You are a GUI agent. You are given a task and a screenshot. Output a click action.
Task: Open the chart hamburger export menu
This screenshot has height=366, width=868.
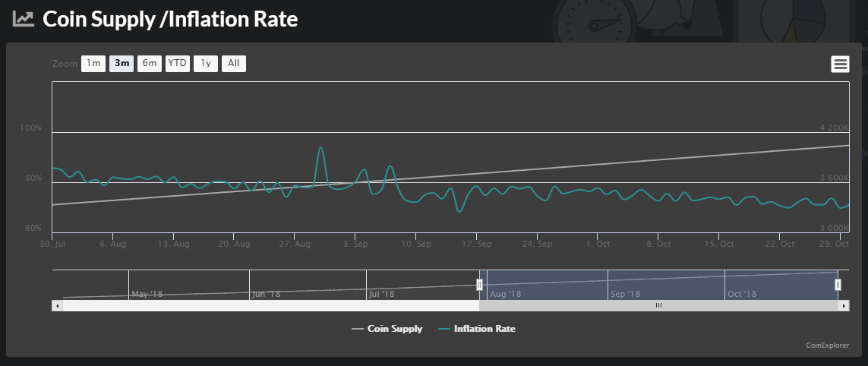point(840,65)
